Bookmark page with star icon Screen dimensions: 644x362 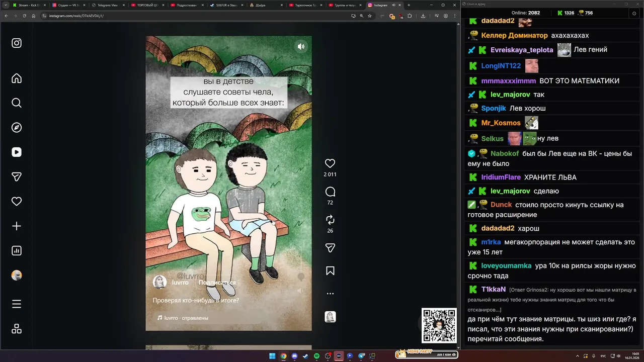pos(370,16)
